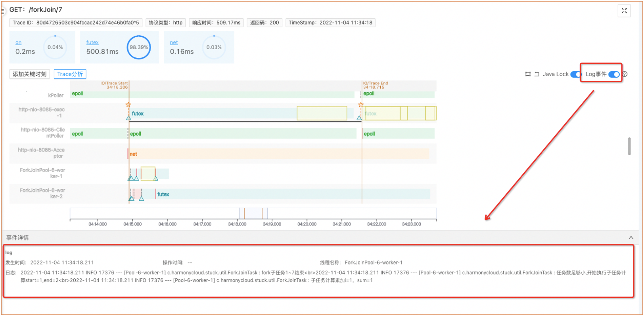This screenshot has height=316, width=644.
Task: Open the sidebar menu icon at top-left
Action: click(x=2, y=11)
